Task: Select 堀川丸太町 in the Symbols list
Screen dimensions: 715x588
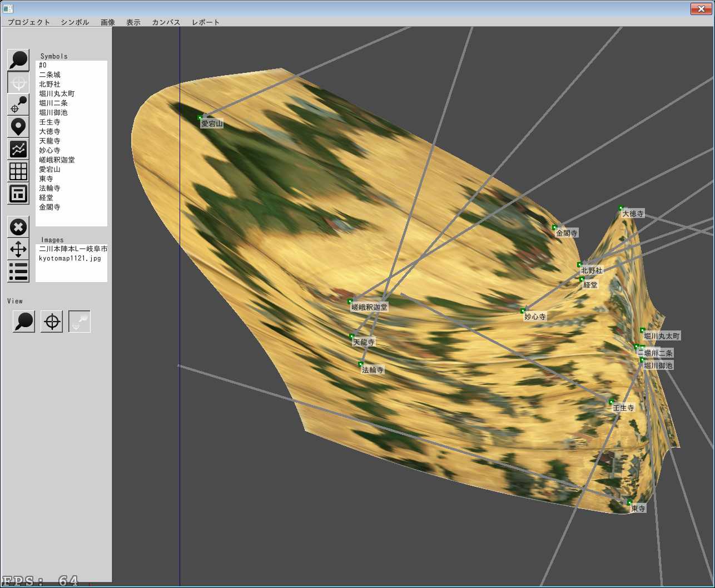Action: (x=71, y=93)
